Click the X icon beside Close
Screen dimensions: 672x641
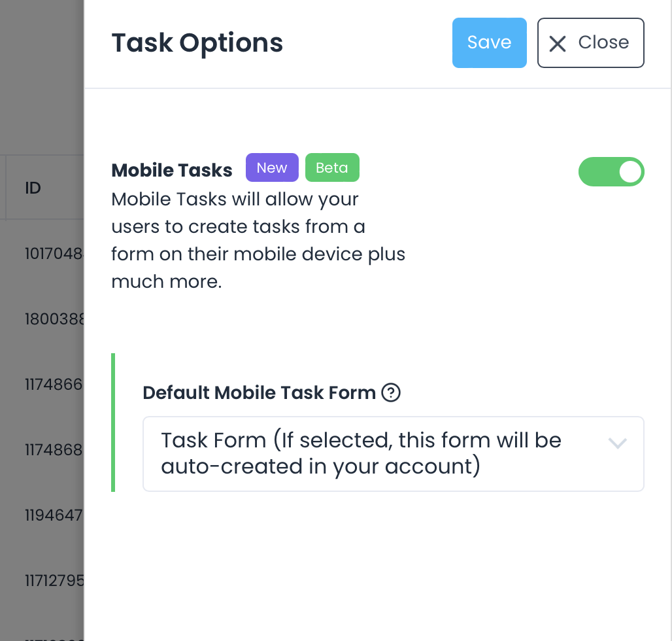click(558, 43)
